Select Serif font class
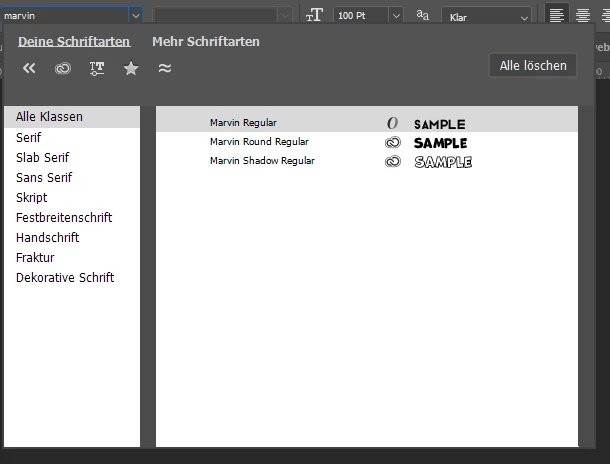Viewport: 610px width, 464px height. (72, 137)
